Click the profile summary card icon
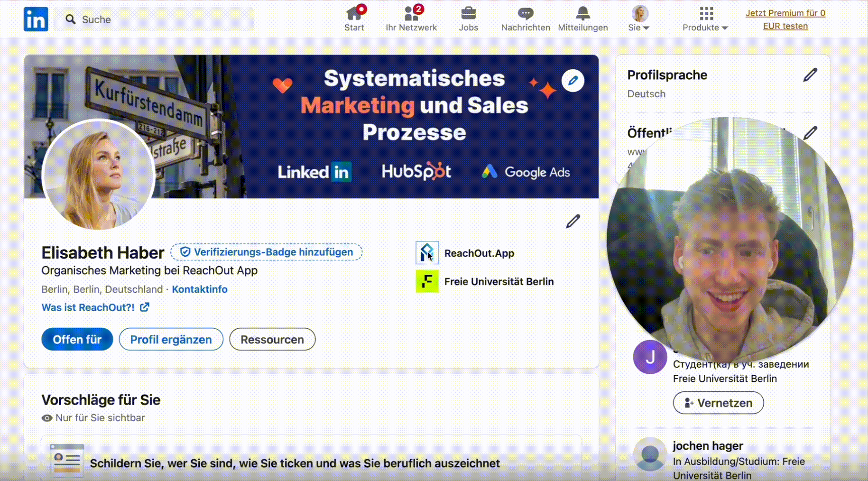Screen dimensions: 868x481 (67, 460)
